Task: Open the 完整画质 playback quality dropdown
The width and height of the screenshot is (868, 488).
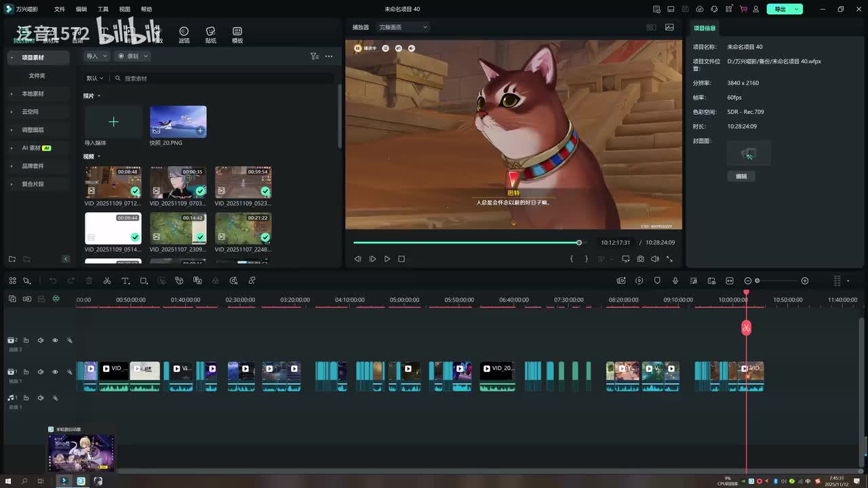Action: coord(403,27)
